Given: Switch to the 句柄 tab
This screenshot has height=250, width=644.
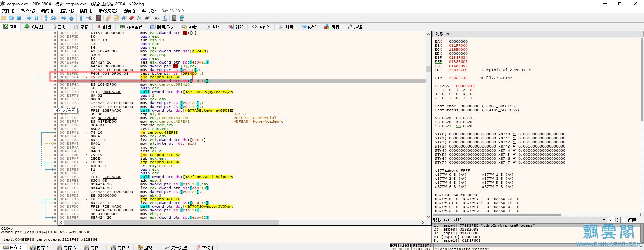Looking at the screenshot, I should 331,27.
